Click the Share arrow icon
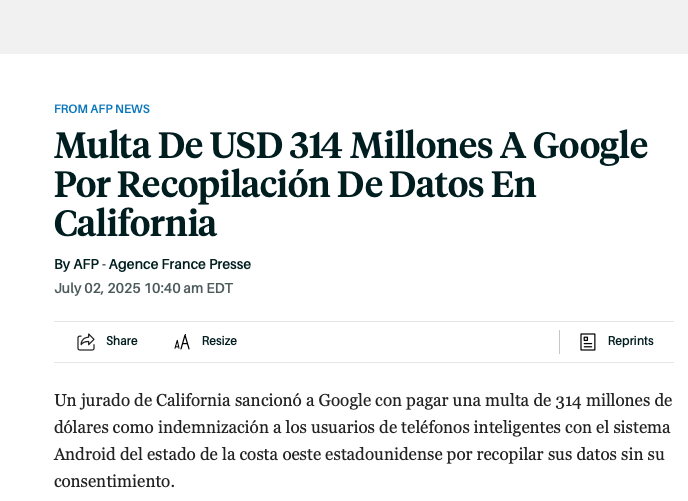Image resolution: width=688 pixels, height=501 pixels. [86, 342]
